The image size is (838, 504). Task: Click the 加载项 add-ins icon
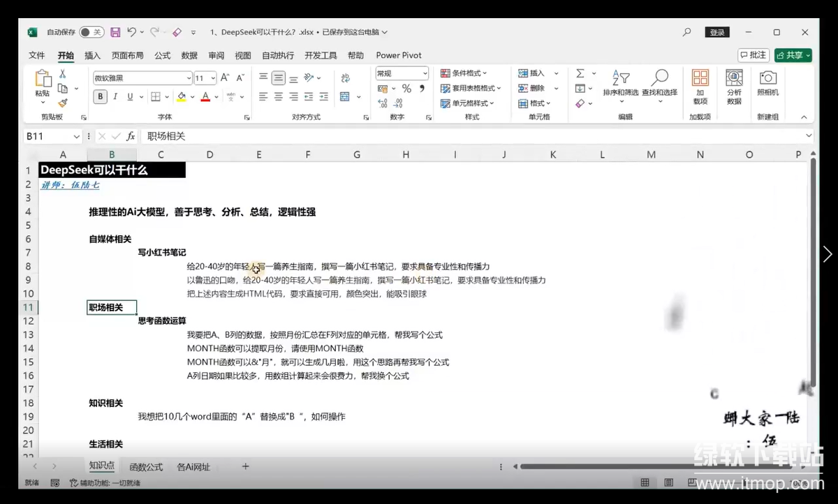pyautogui.click(x=700, y=87)
